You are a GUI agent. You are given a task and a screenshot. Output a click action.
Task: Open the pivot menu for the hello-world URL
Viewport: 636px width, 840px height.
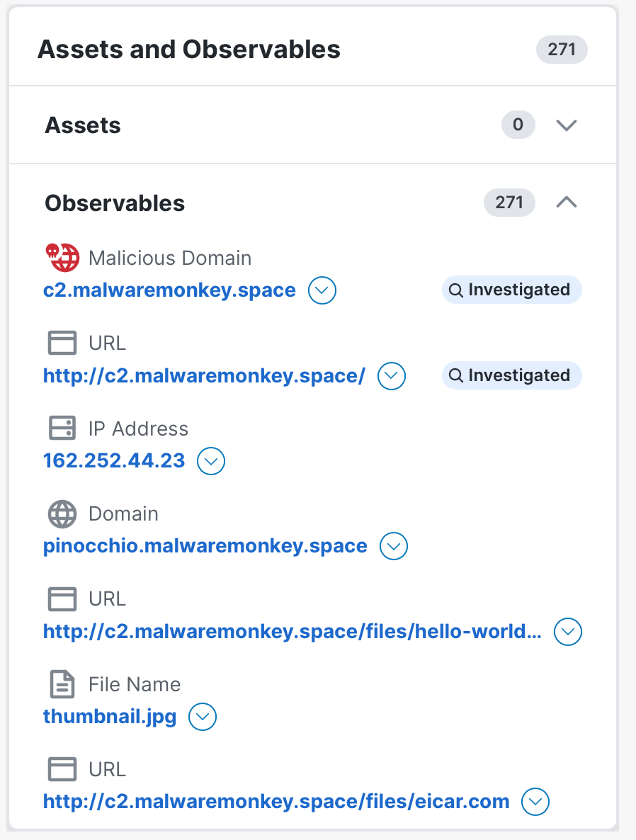(x=568, y=632)
